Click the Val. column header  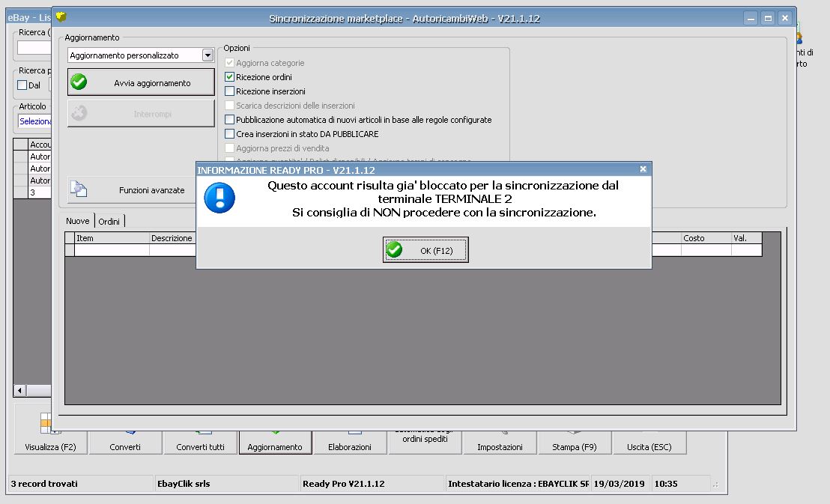tap(746, 238)
